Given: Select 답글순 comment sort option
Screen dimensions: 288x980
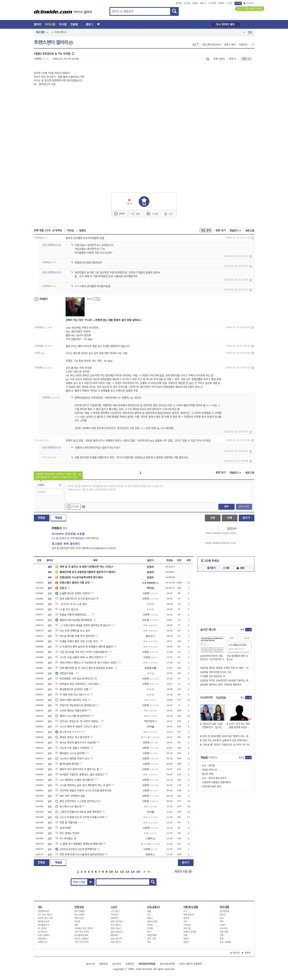Looking at the screenshot, I should click(81, 230).
